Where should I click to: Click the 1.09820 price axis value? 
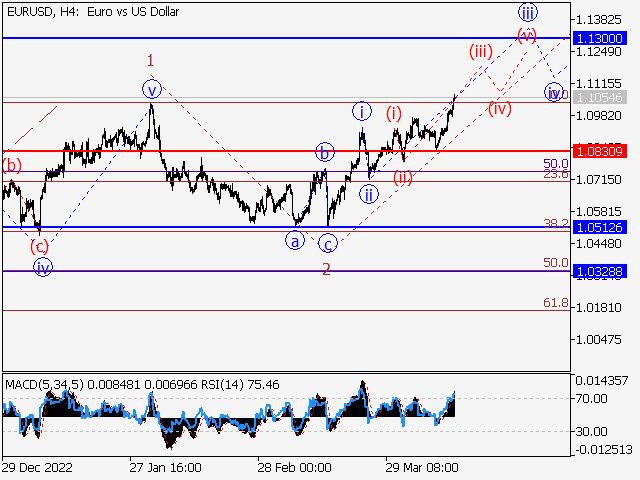(598, 116)
